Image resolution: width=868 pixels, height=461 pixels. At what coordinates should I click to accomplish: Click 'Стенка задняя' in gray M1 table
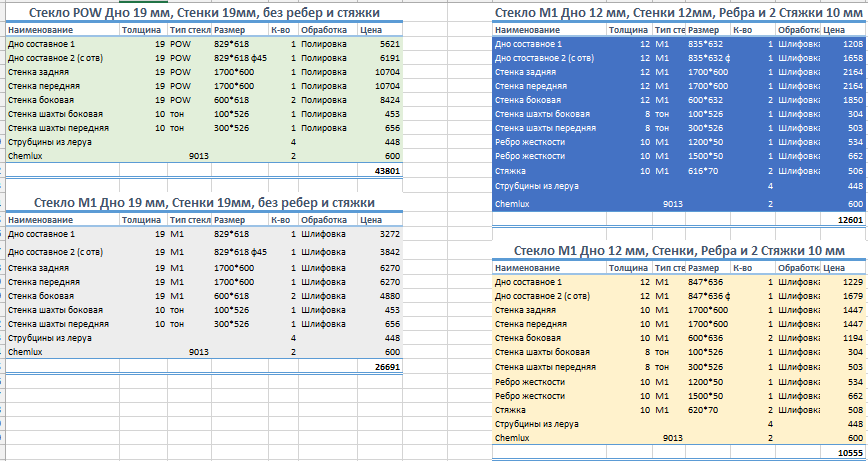pos(38,268)
